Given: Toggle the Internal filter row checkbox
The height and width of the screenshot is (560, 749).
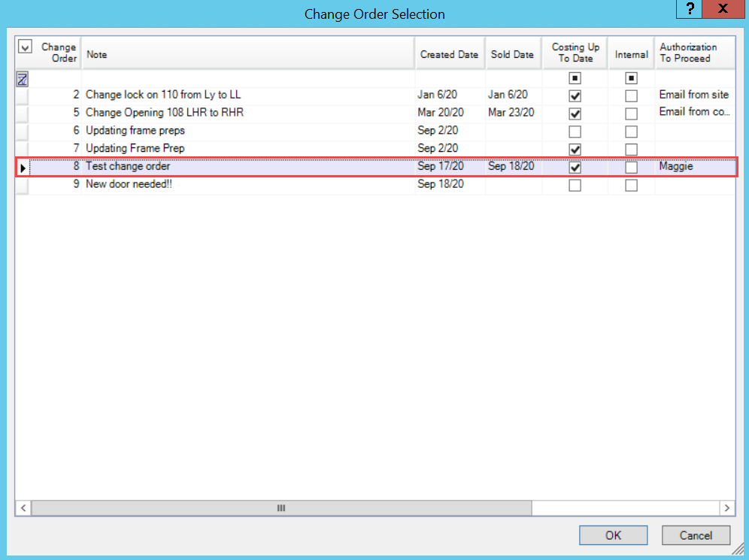Looking at the screenshot, I should pos(631,78).
